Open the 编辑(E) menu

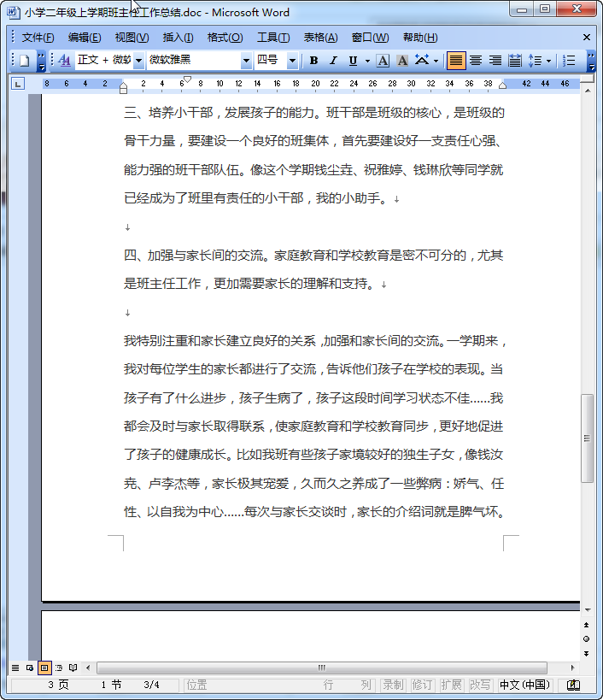pos(85,38)
